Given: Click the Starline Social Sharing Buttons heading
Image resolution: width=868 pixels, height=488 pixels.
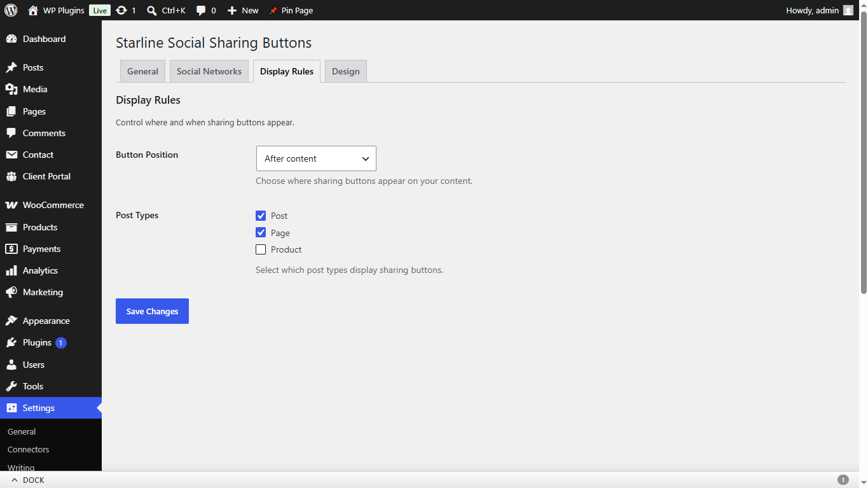Looking at the screenshot, I should (x=214, y=43).
